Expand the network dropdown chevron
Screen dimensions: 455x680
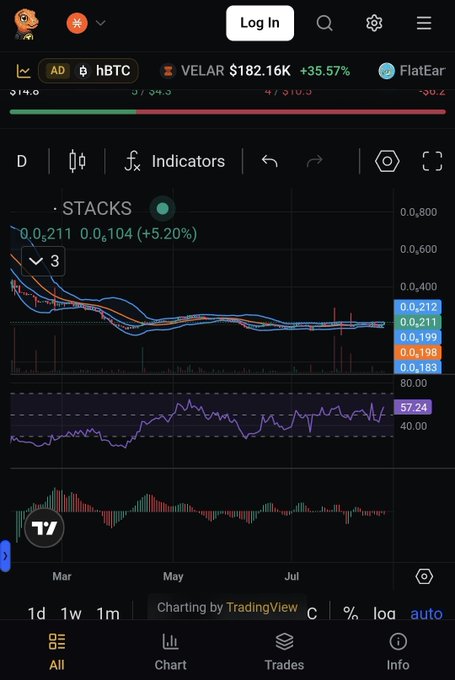click(x=101, y=23)
